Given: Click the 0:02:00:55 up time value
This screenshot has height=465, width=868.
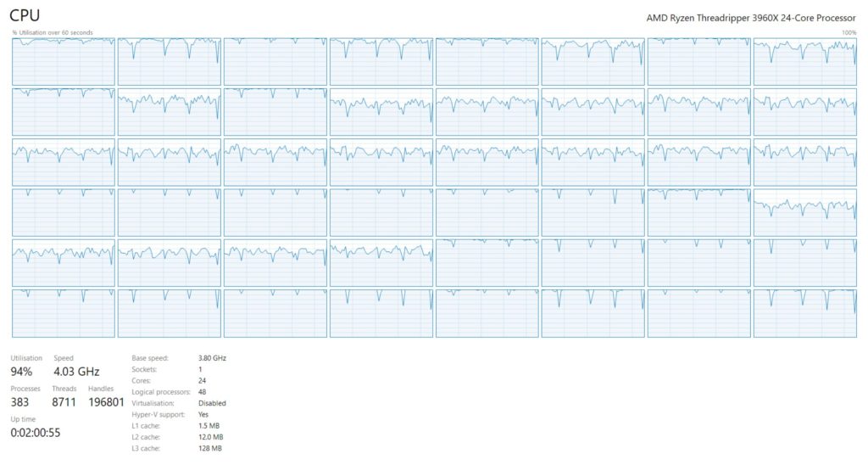Looking at the screenshot, I should (x=36, y=433).
